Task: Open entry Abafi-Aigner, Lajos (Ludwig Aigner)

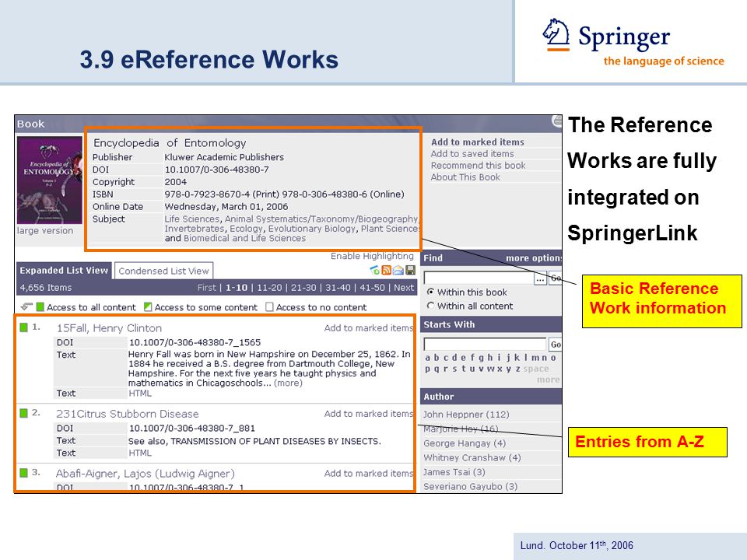Action: tap(146, 474)
